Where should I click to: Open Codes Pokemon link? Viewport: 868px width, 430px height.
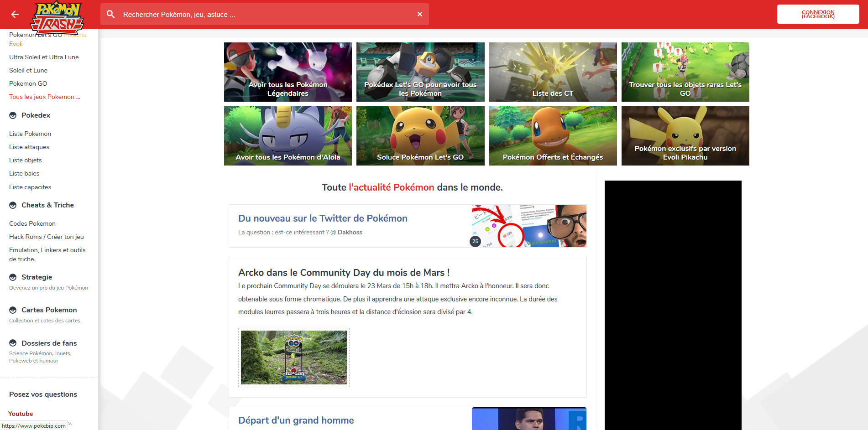tap(32, 223)
